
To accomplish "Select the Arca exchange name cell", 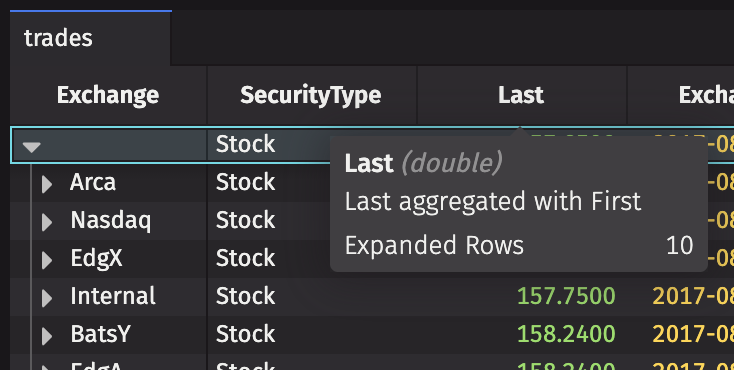I will tap(93, 182).
